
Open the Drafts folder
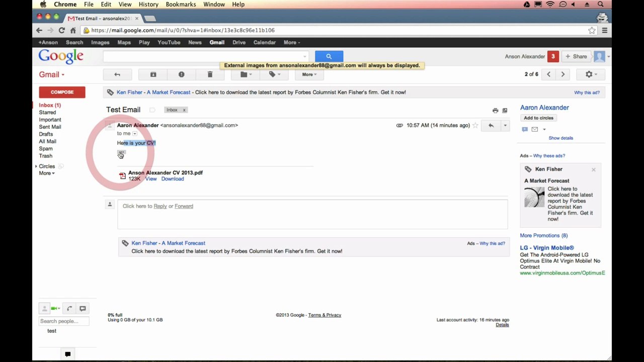pyautogui.click(x=46, y=134)
